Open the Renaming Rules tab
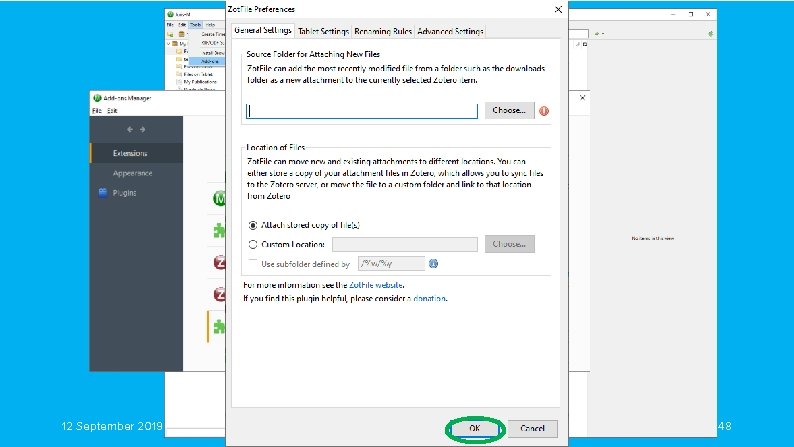The height and width of the screenshot is (447, 794). [x=383, y=31]
